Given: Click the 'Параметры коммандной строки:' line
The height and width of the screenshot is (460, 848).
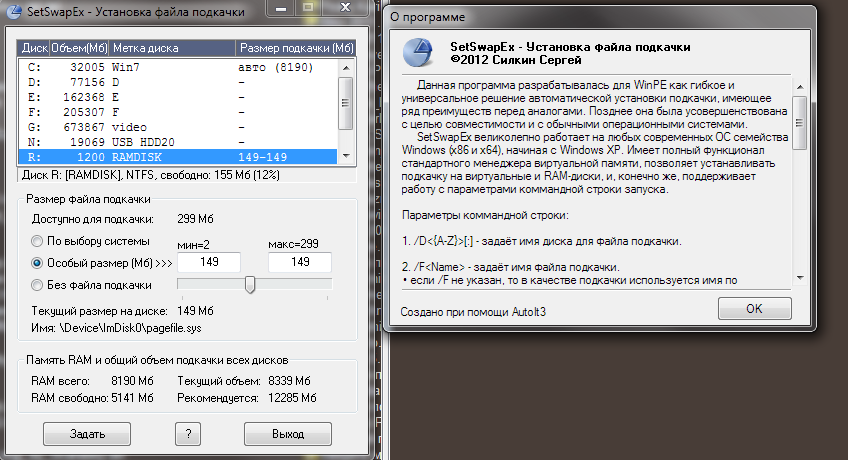Looking at the screenshot, I should tap(485, 215).
